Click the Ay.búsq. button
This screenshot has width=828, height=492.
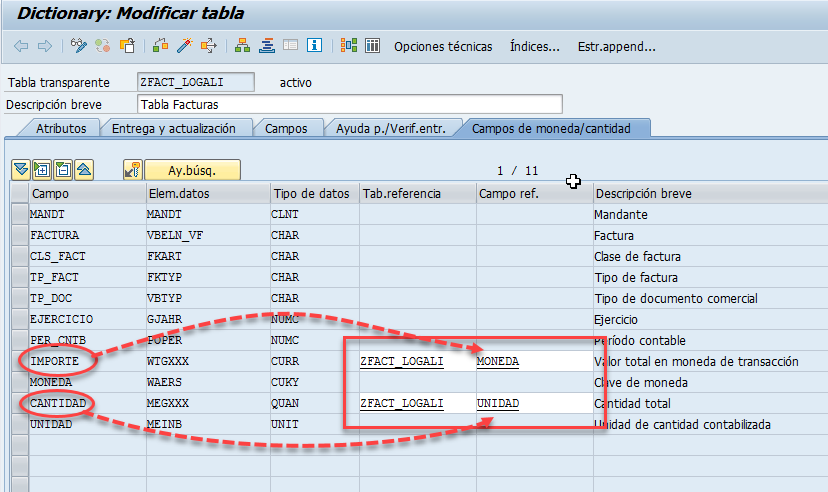pyautogui.click(x=192, y=170)
